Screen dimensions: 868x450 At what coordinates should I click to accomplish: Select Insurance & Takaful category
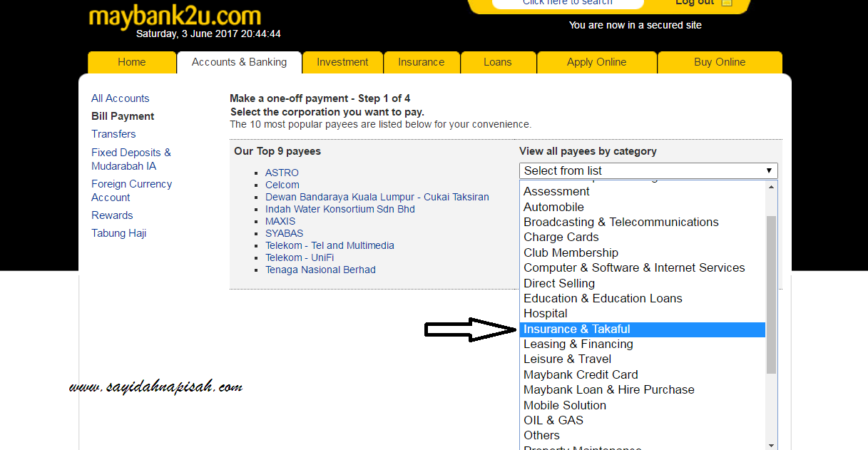[643, 329]
